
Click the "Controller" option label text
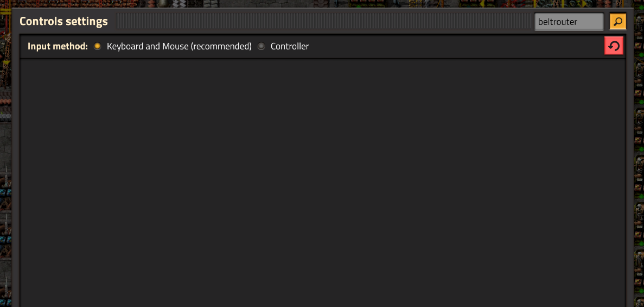[290, 47]
